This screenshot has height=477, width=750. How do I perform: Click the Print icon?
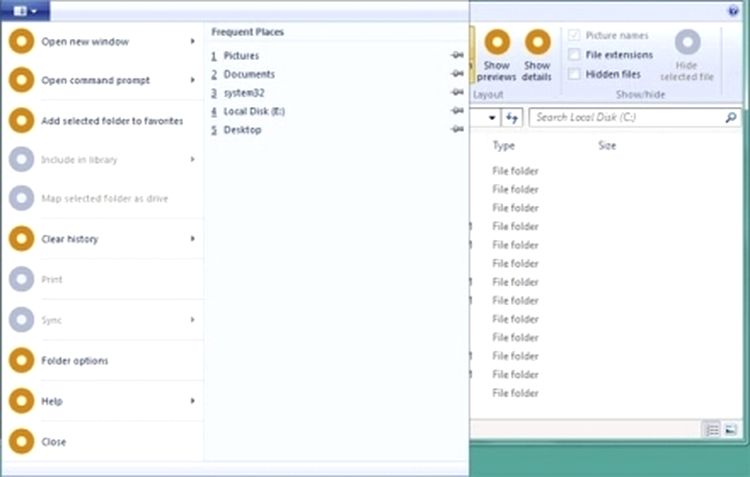22,279
